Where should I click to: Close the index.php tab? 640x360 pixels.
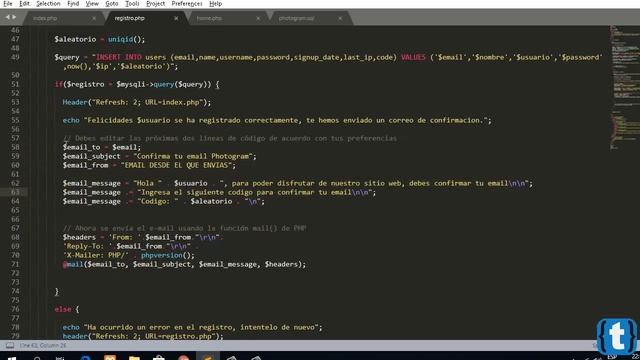pos(94,18)
